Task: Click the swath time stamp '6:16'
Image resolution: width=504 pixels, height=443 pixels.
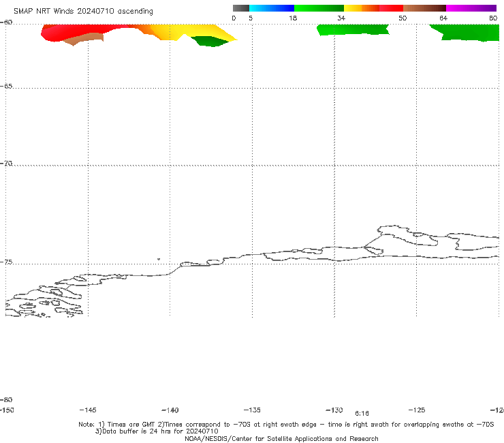Action: pos(362,414)
